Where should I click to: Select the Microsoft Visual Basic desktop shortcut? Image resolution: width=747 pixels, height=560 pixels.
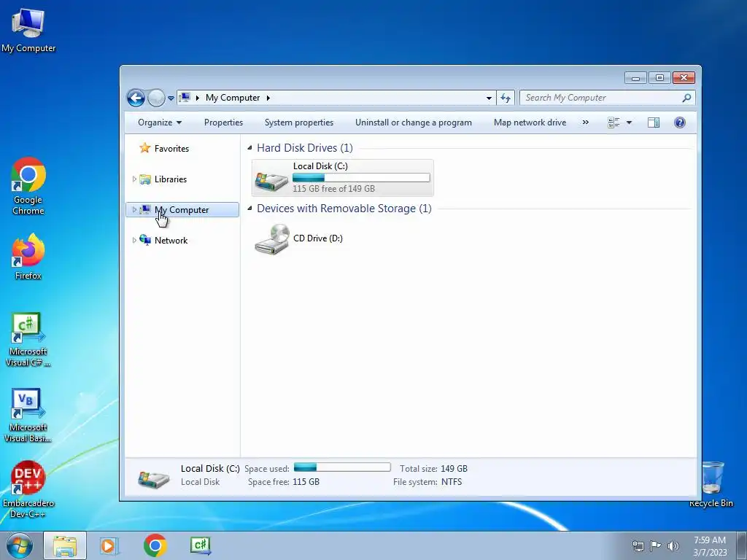point(28,416)
